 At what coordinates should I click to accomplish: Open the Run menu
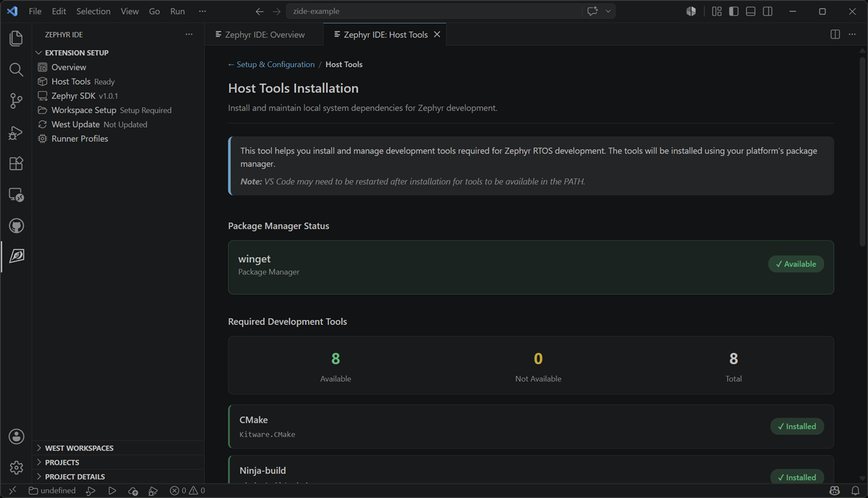coord(177,11)
